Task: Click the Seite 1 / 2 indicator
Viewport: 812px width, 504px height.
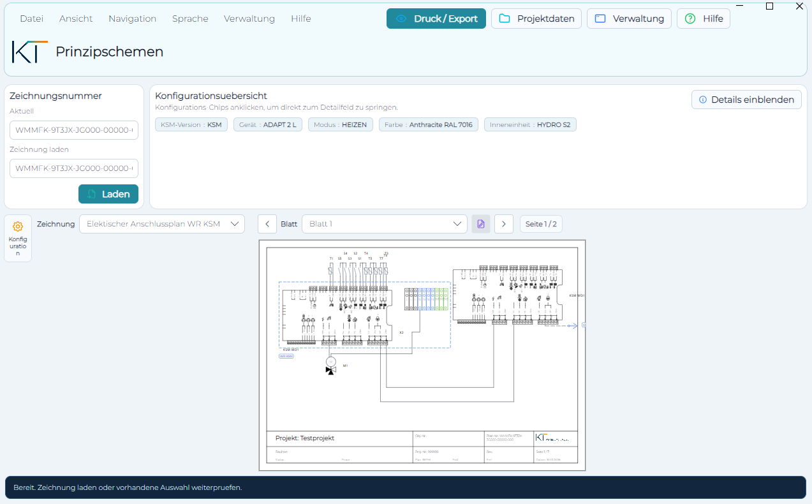Action: (x=541, y=224)
